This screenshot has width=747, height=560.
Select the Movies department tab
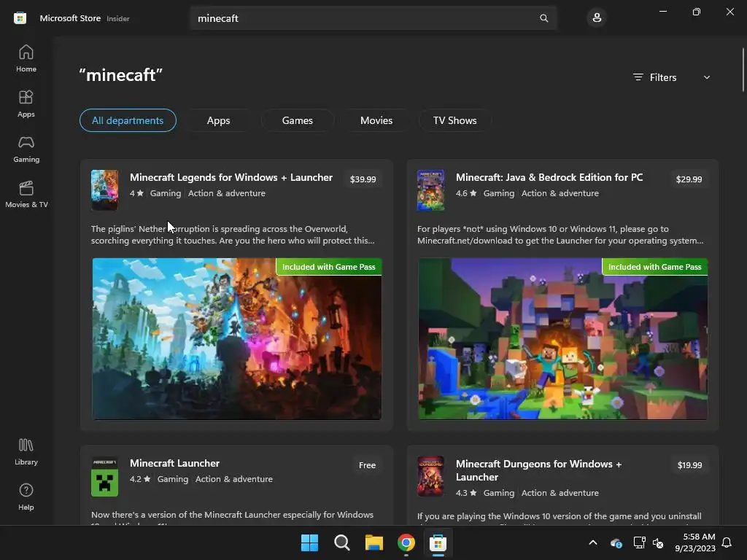[376, 120]
